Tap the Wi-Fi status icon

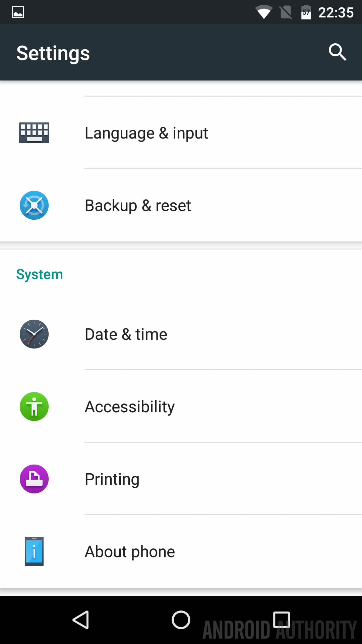tap(263, 13)
